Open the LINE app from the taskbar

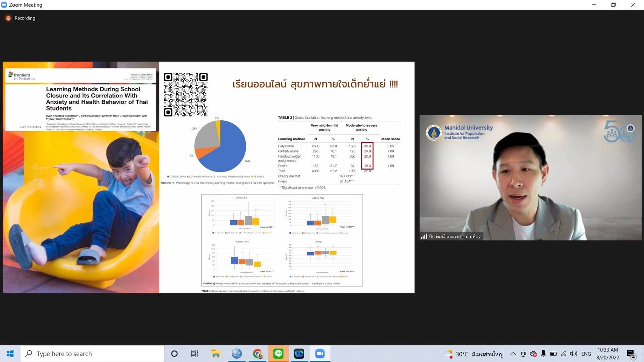point(279,354)
